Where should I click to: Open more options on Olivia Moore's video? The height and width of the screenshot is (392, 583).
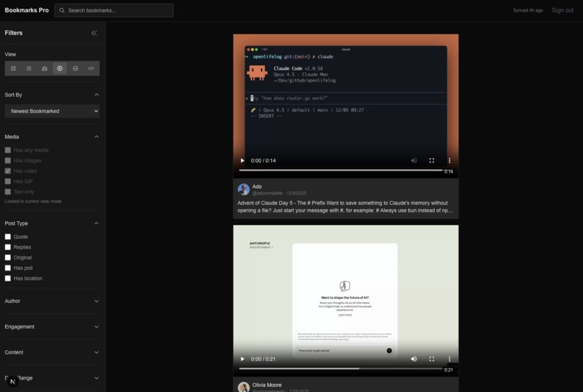(x=449, y=359)
